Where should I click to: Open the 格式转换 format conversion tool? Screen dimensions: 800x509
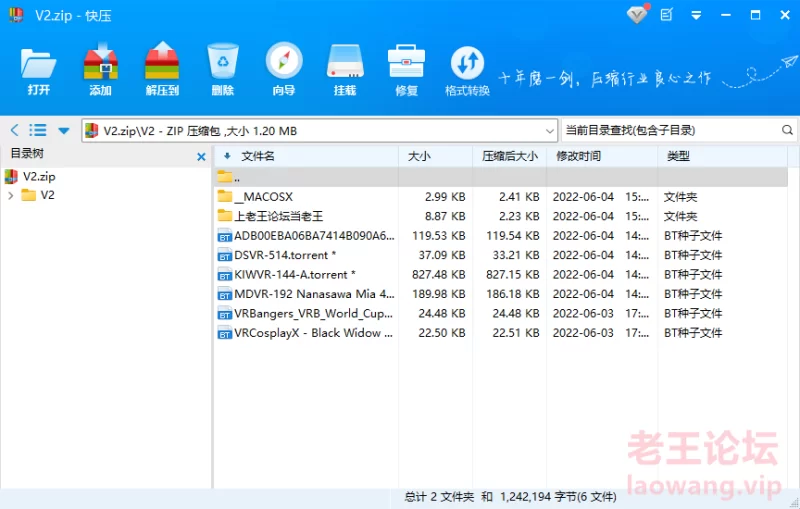467,70
